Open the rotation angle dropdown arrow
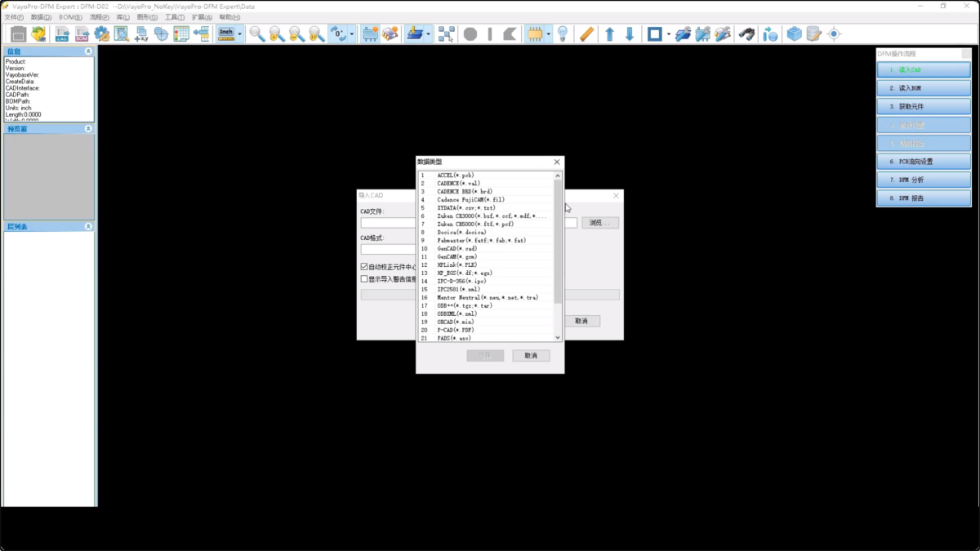This screenshot has width=980, height=551. (x=352, y=34)
